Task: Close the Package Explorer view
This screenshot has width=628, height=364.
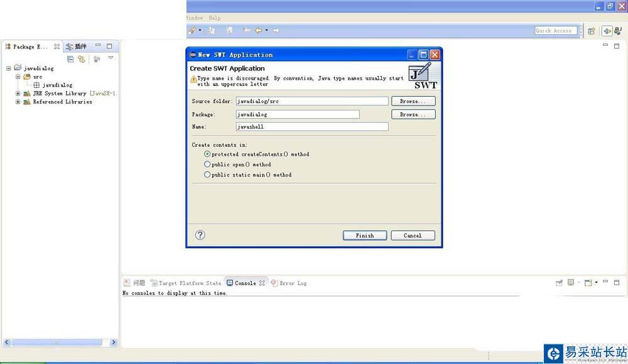Action: click(x=57, y=46)
